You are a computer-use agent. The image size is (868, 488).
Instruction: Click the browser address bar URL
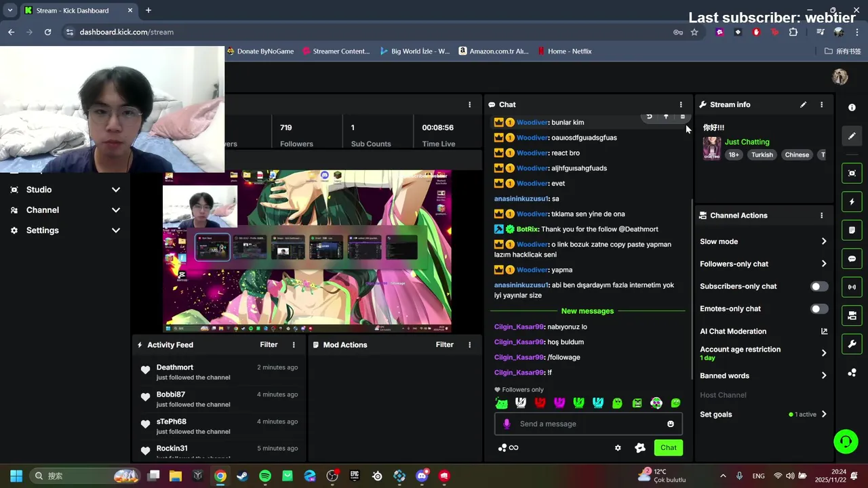tap(126, 32)
